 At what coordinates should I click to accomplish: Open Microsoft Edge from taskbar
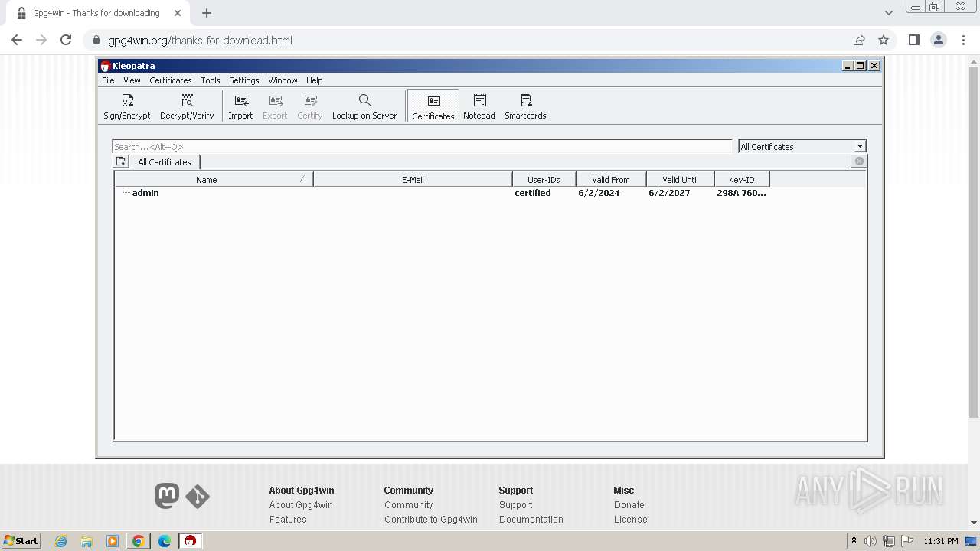click(165, 541)
